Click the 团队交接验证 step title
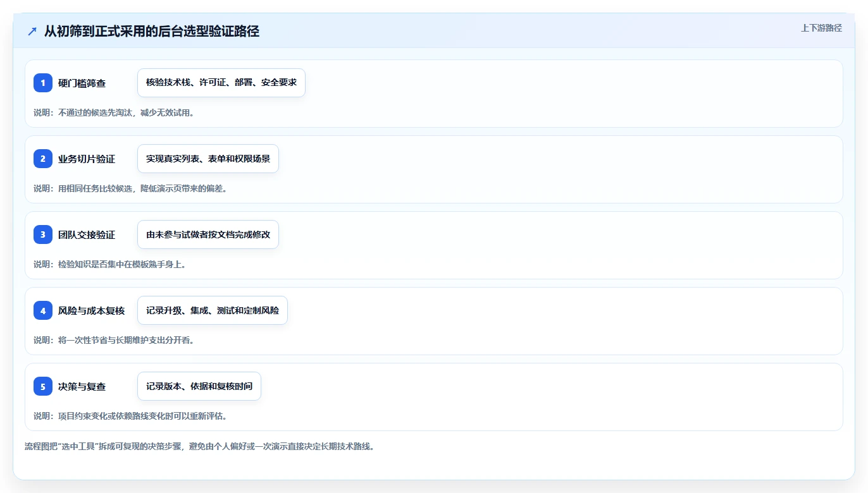Screen dimensions: 868x493 pos(87,235)
